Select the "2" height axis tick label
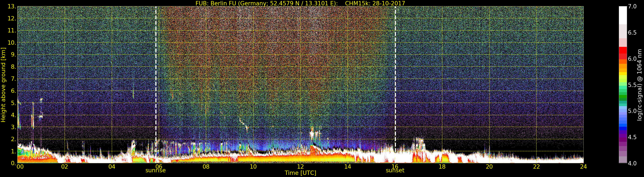Image resolution: width=644 pixels, height=177 pixels. [14, 139]
